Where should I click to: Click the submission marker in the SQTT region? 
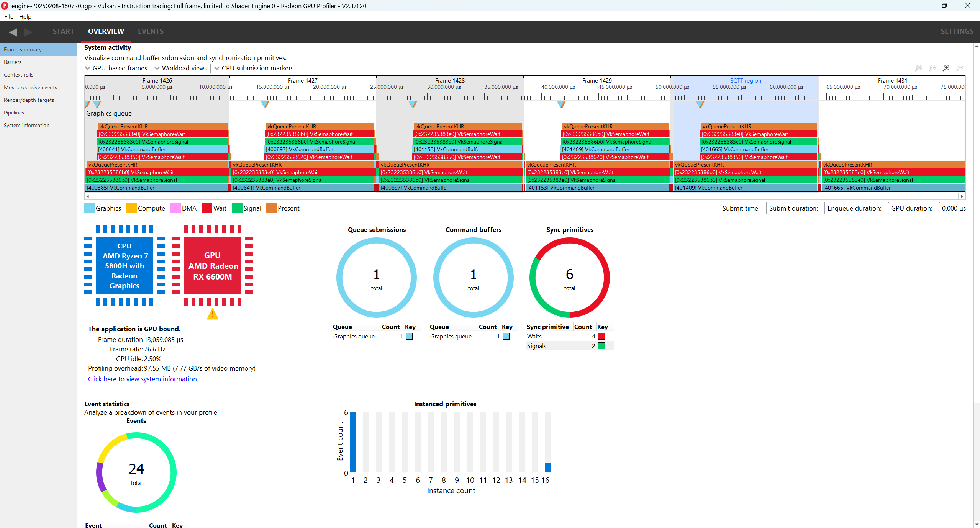700,104
